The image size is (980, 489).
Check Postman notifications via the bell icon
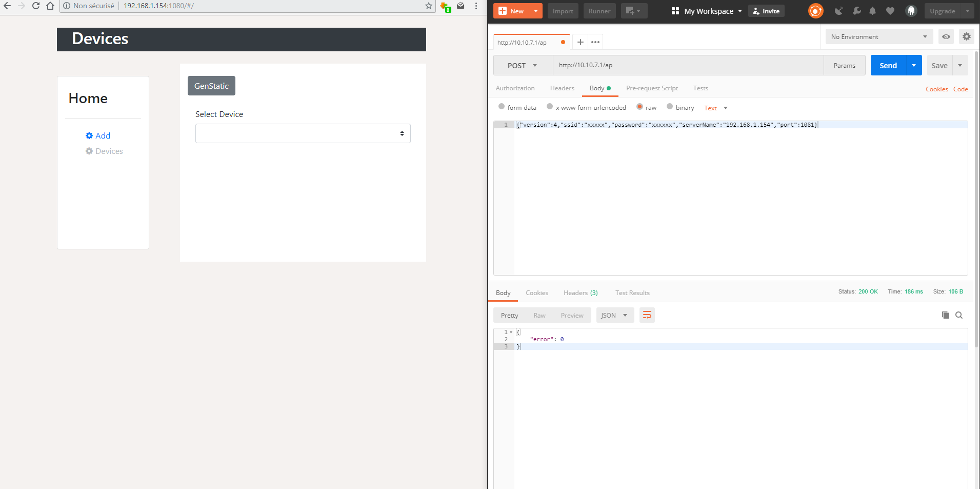click(873, 11)
